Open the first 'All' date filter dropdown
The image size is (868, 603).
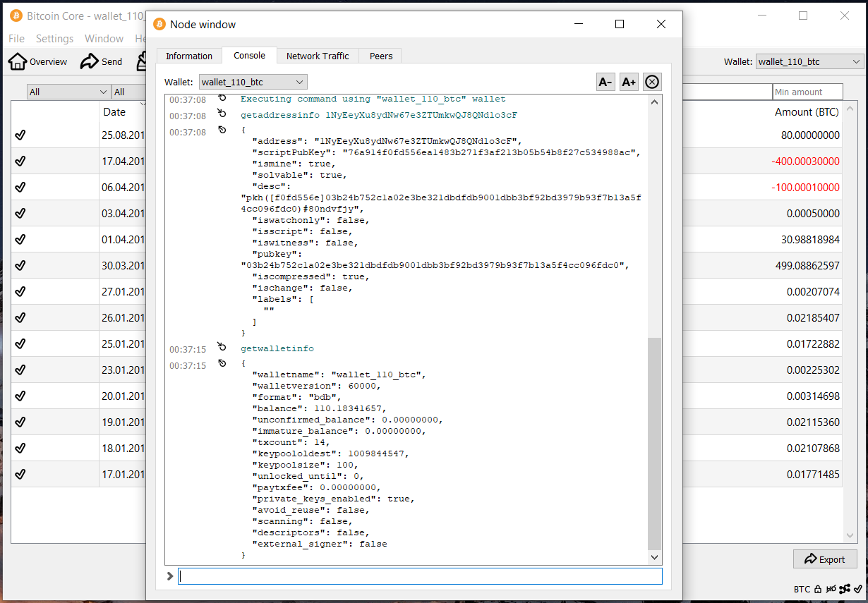coord(68,92)
